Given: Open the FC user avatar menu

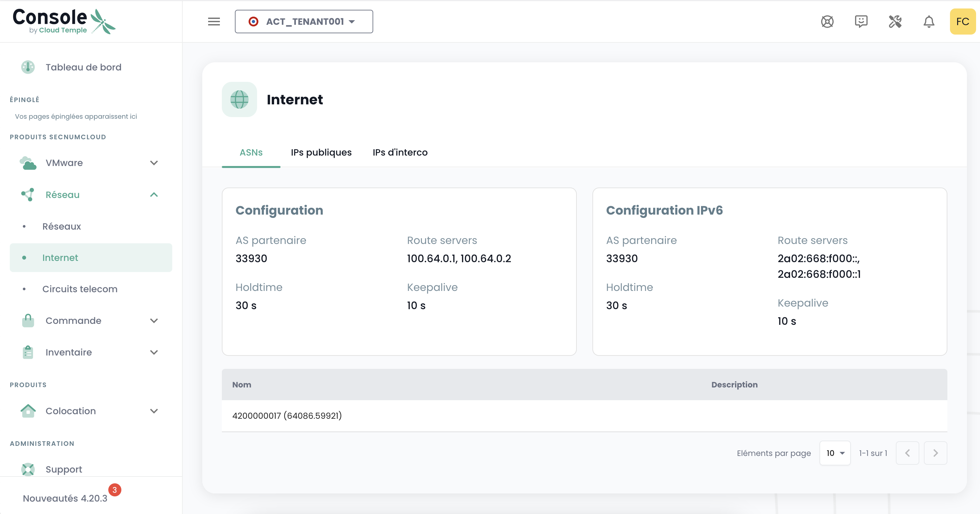Looking at the screenshot, I should 962,22.
